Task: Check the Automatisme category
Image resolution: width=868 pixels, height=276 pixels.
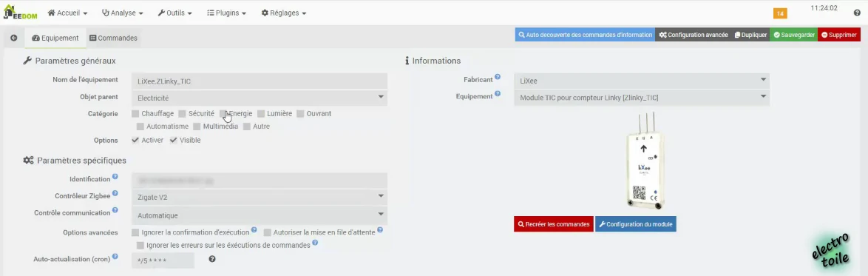Action: 140,127
